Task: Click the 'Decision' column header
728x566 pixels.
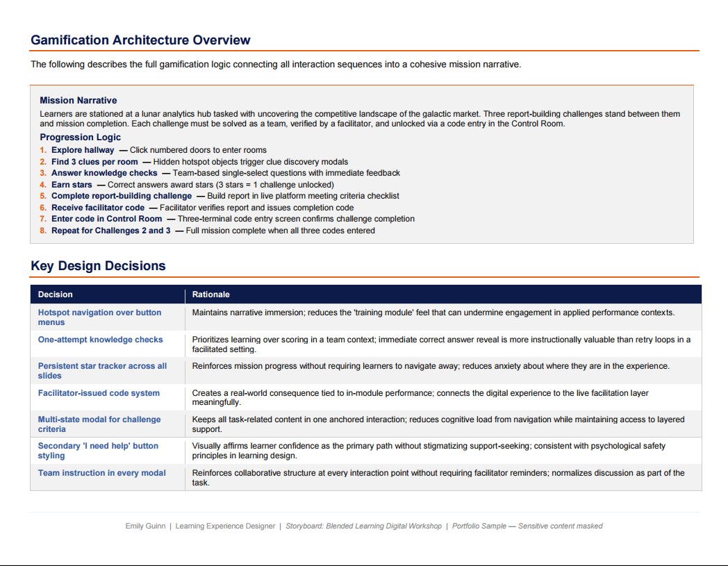Action: [56, 294]
